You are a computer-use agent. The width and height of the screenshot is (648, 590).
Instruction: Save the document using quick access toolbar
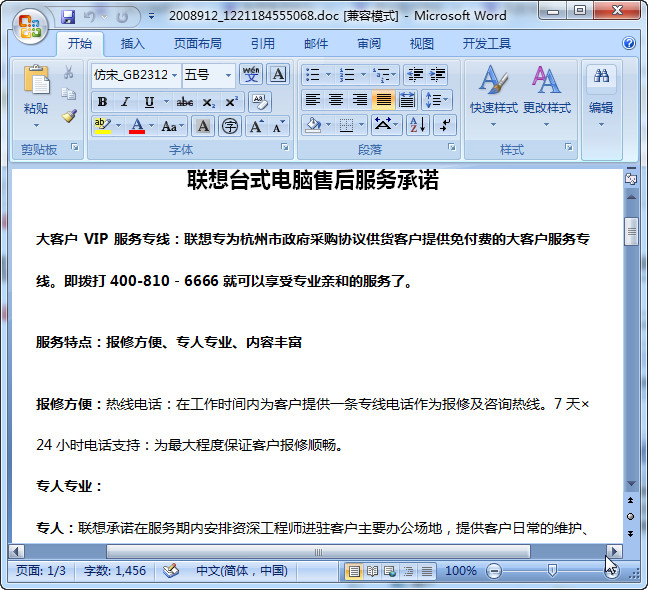[68, 17]
